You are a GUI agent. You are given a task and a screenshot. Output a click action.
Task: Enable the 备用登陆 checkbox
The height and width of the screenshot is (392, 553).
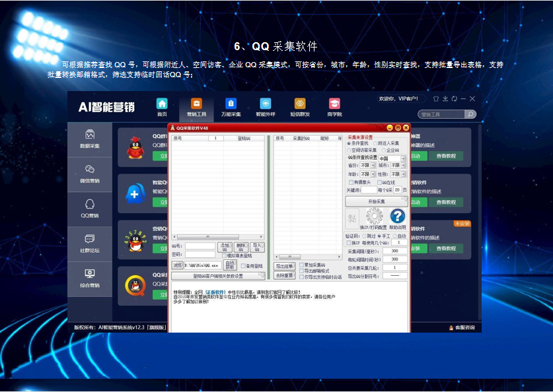pyautogui.click(x=243, y=266)
